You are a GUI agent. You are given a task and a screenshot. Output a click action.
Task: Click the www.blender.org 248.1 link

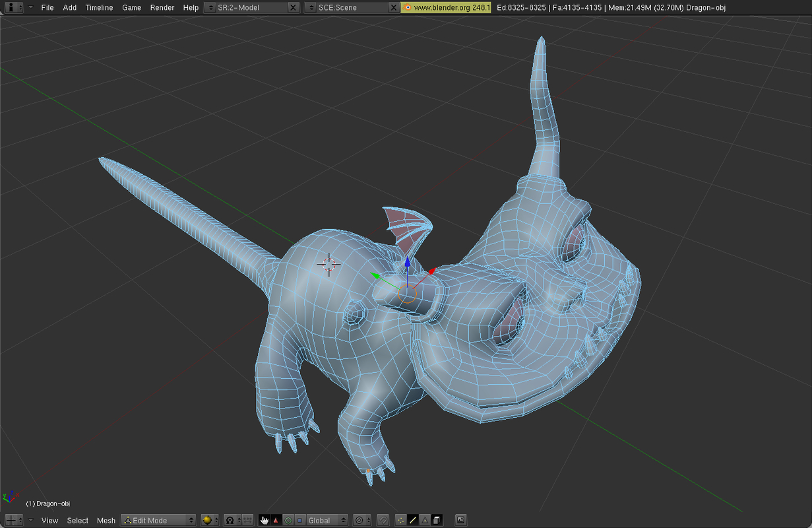tap(446, 7)
